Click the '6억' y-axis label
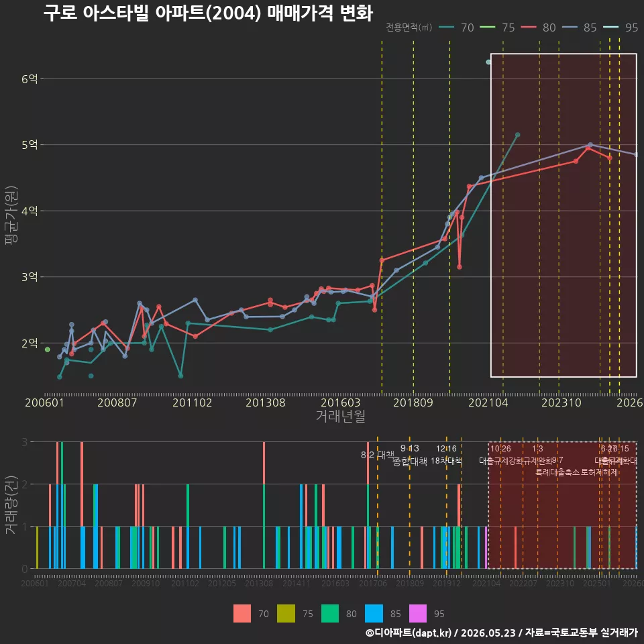The image size is (644, 644). [30, 79]
